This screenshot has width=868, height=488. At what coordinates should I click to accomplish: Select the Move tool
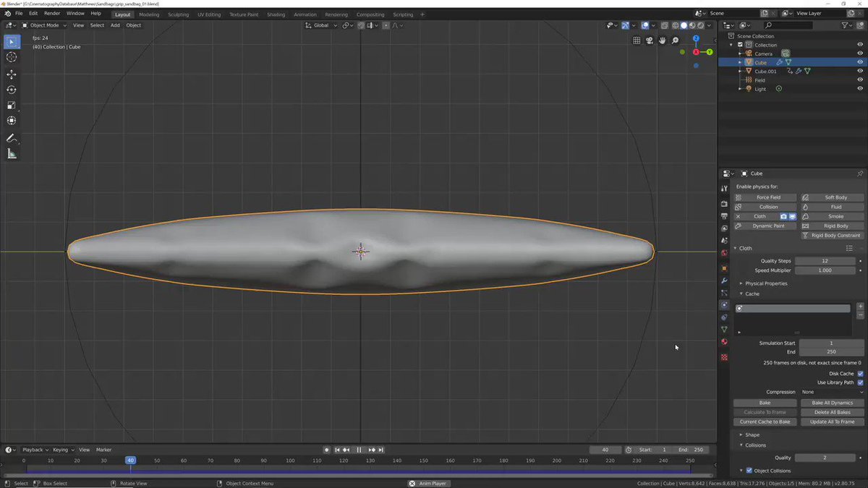pyautogui.click(x=12, y=74)
